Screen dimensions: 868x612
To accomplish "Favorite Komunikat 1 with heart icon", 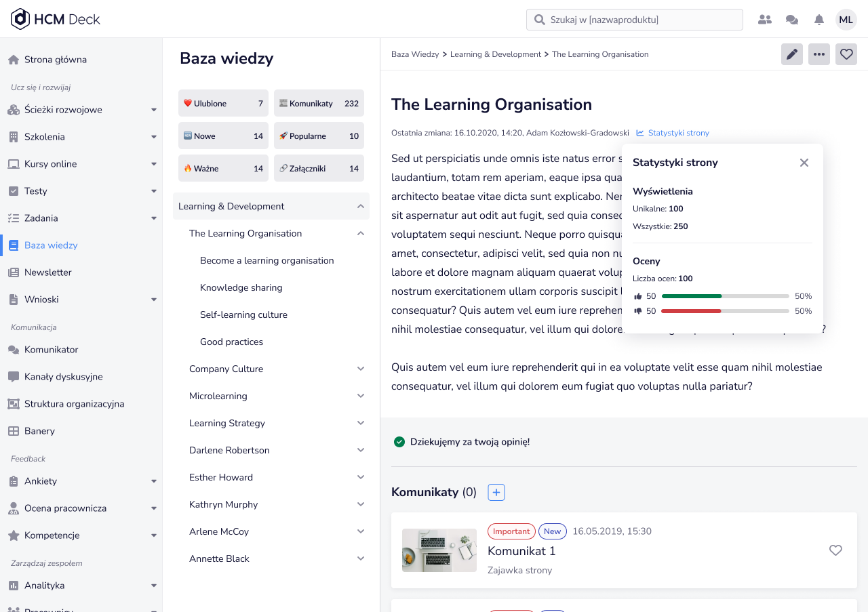I will 835,550.
